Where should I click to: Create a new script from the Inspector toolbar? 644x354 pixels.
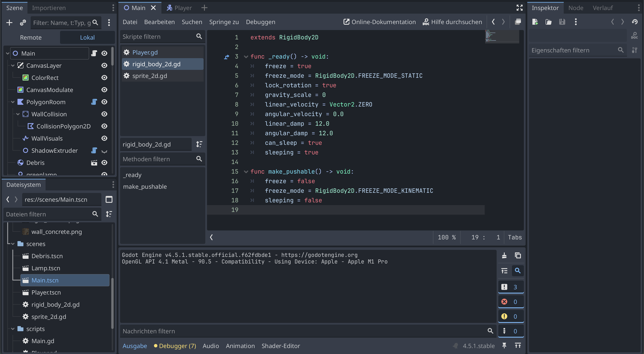[535, 22]
